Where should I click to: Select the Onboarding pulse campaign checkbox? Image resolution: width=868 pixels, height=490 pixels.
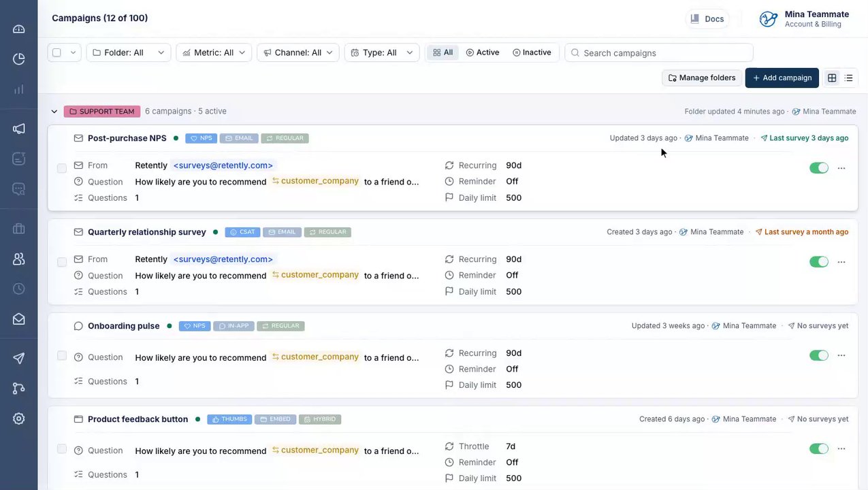[62, 355]
